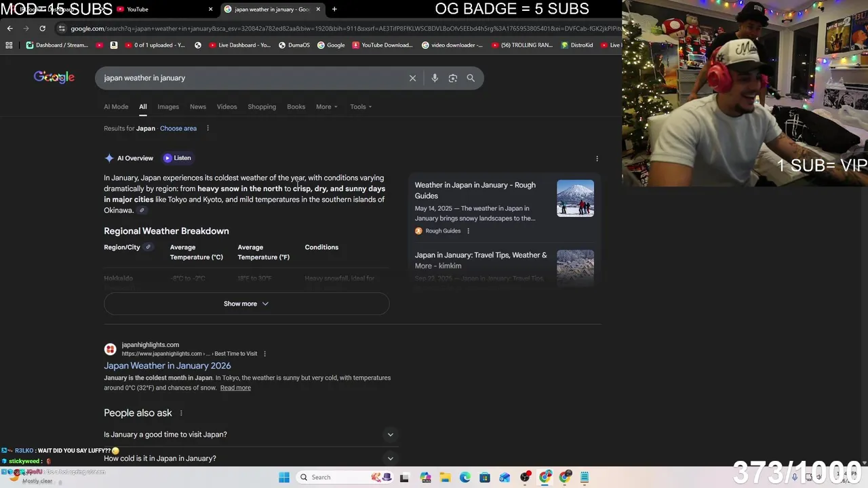868x488 pixels.
Task: Open the apps grid in bookmarks bar
Action: point(9,45)
